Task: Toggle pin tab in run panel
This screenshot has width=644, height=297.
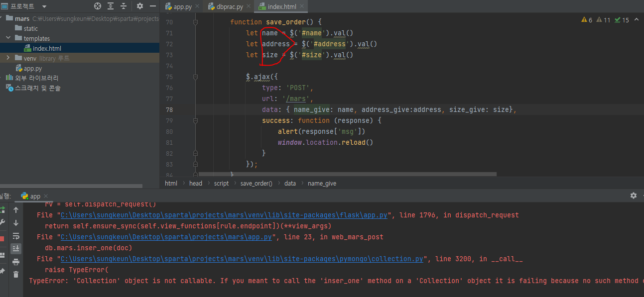Action: pos(2,271)
